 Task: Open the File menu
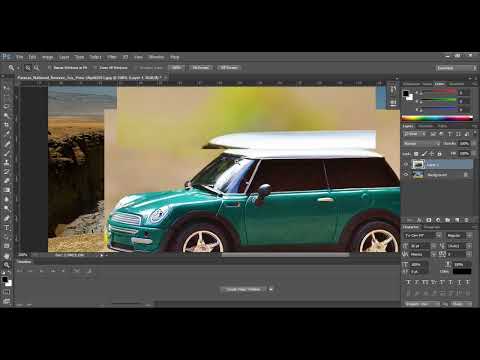pyautogui.click(x=20, y=57)
